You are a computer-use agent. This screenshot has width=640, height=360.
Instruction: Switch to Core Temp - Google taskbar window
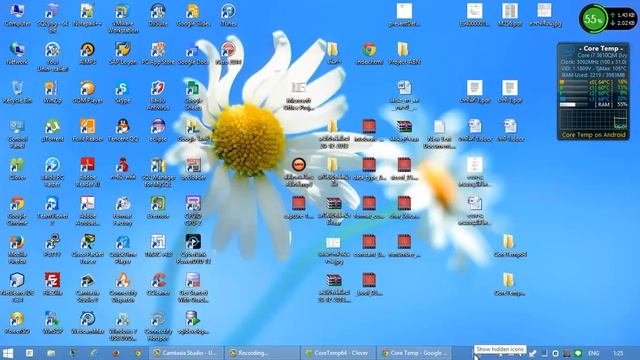pyautogui.click(x=414, y=353)
